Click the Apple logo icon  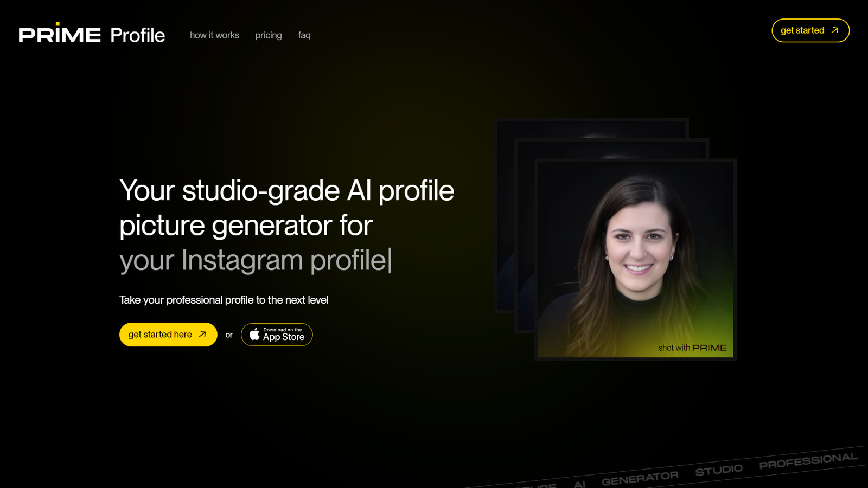tap(254, 334)
